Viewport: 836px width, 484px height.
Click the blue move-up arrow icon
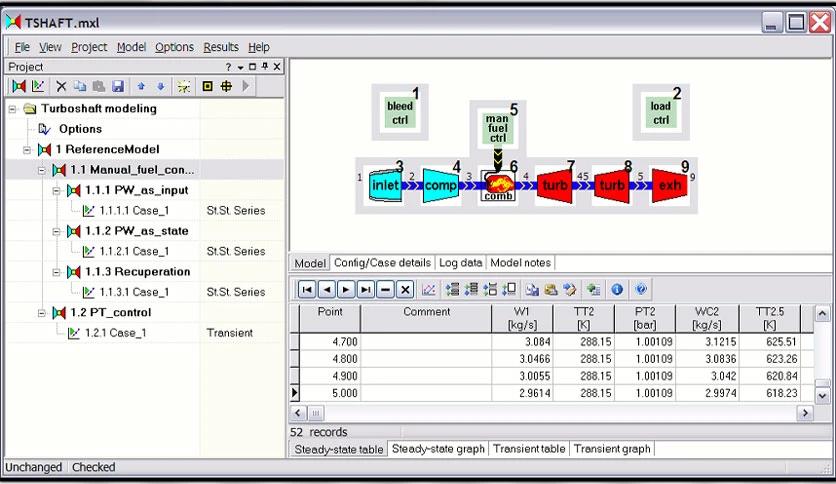tap(141, 86)
